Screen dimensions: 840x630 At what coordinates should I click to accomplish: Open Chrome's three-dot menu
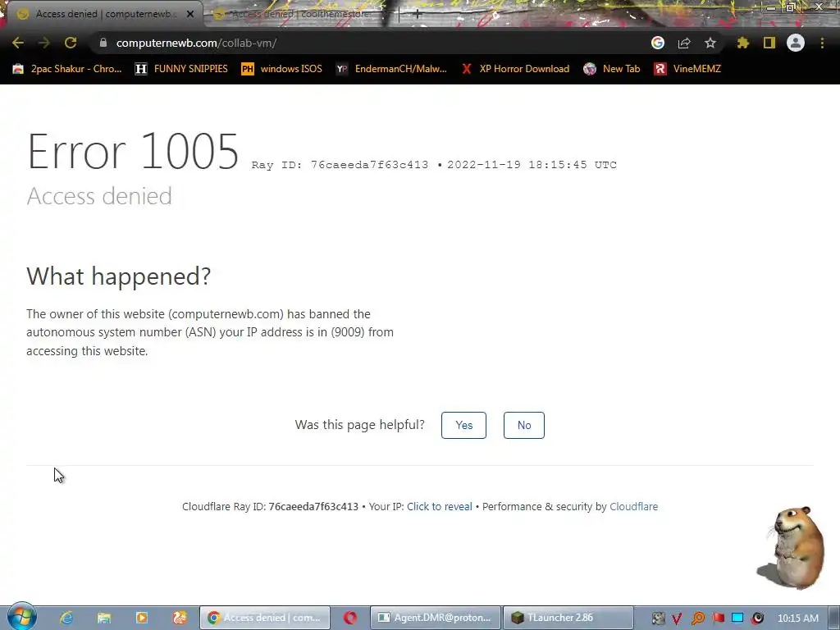click(822, 43)
